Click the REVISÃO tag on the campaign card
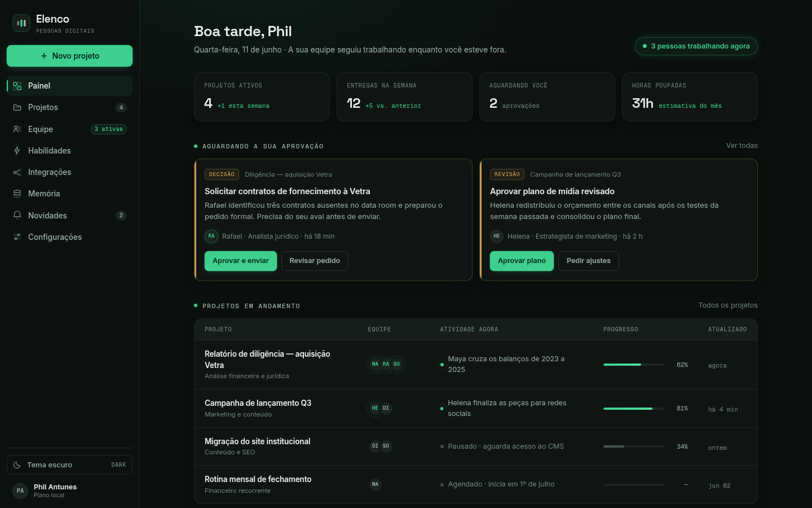The width and height of the screenshot is (812, 508). (507, 174)
